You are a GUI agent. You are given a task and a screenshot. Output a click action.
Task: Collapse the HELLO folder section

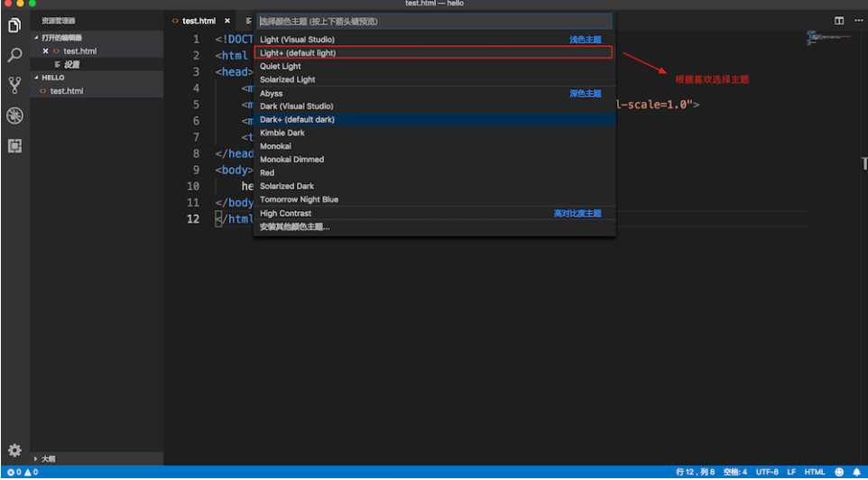(97, 78)
